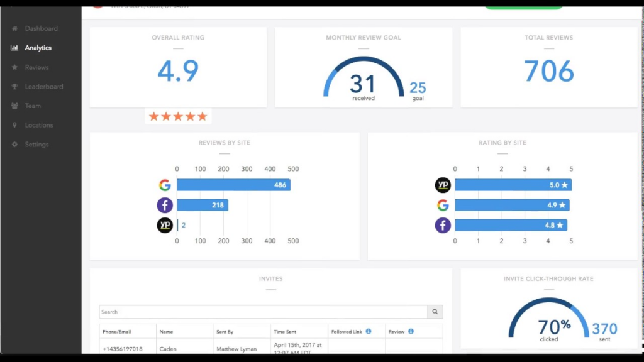The height and width of the screenshot is (362, 644).
Task: Click info icon beside Review column header
Action: 411,331
